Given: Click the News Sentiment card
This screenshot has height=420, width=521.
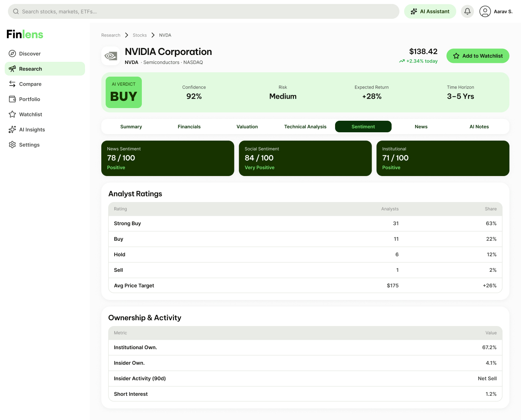Looking at the screenshot, I should click(168, 158).
